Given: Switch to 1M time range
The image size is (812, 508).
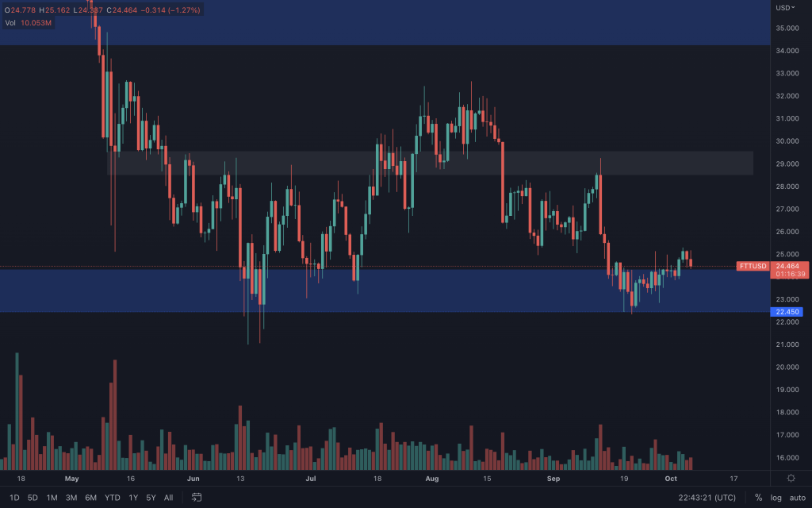Looking at the screenshot, I should (x=52, y=498).
